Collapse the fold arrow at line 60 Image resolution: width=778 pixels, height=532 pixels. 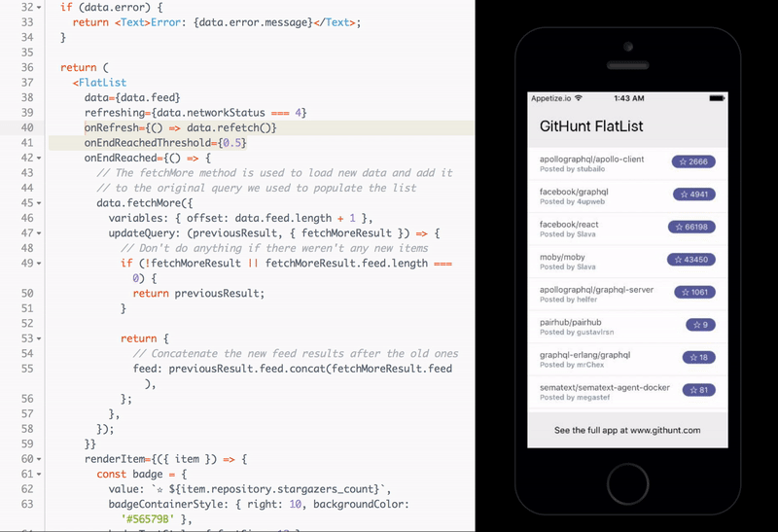coord(39,460)
